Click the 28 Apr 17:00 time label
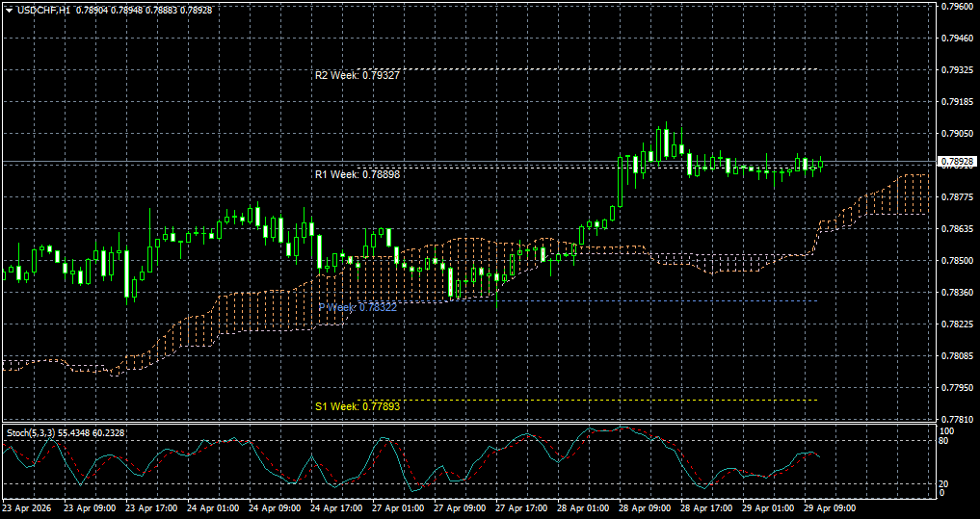 click(707, 508)
